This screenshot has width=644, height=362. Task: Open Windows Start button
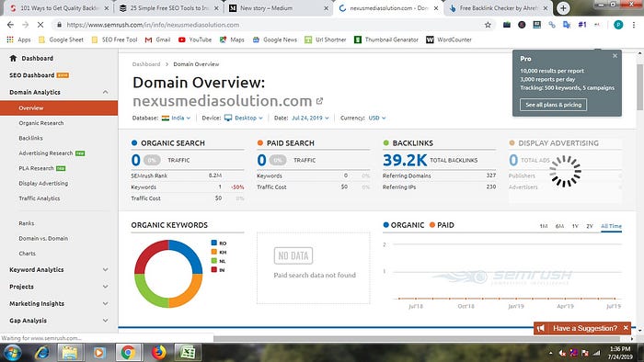click(12, 353)
